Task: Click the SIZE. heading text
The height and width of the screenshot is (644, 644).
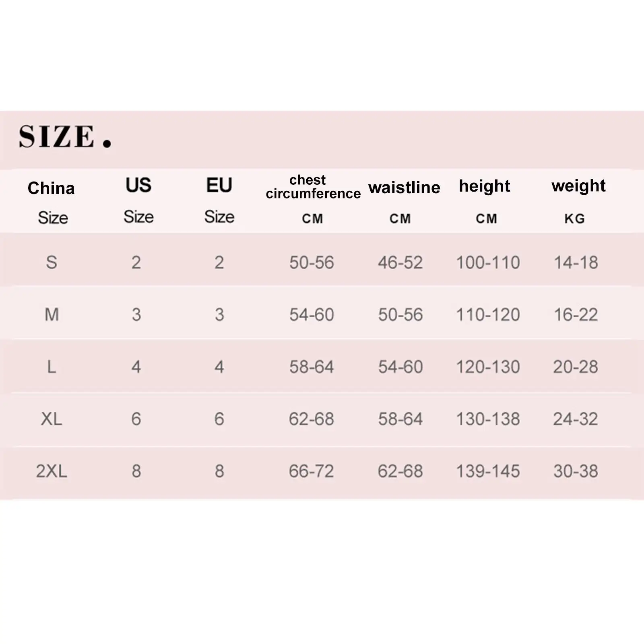Action: 65,136
